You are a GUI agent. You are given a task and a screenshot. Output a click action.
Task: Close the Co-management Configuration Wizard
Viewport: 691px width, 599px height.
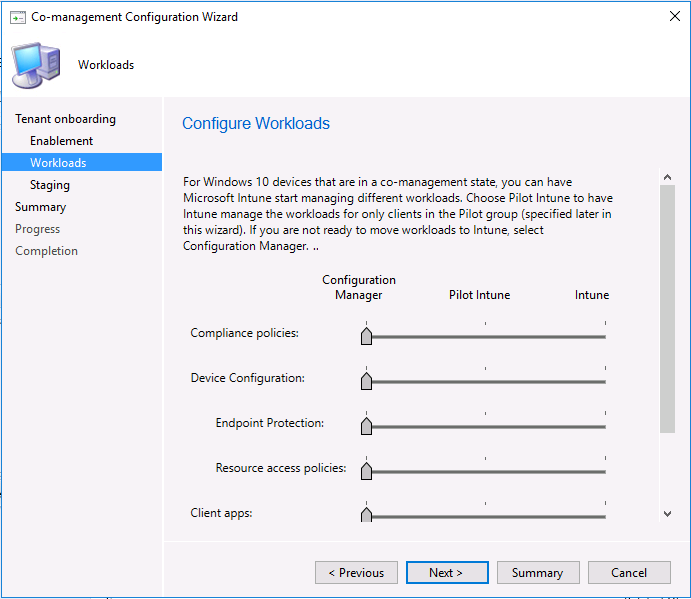674,16
